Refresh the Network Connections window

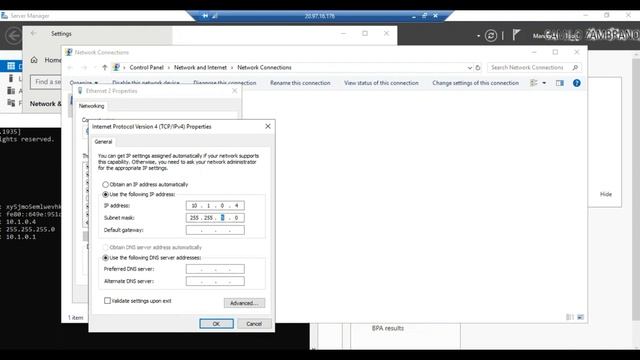click(478, 68)
